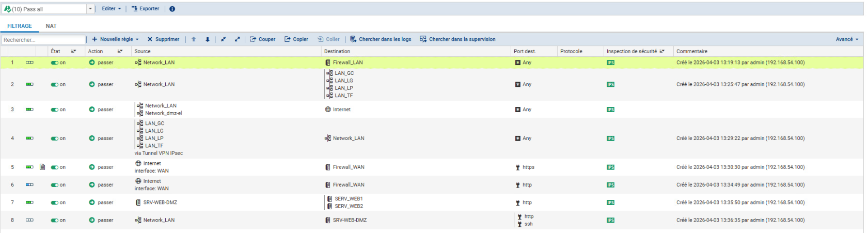This screenshot has height=233, width=868.
Task: Switch to the NAT tab
Action: (x=51, y=26)
